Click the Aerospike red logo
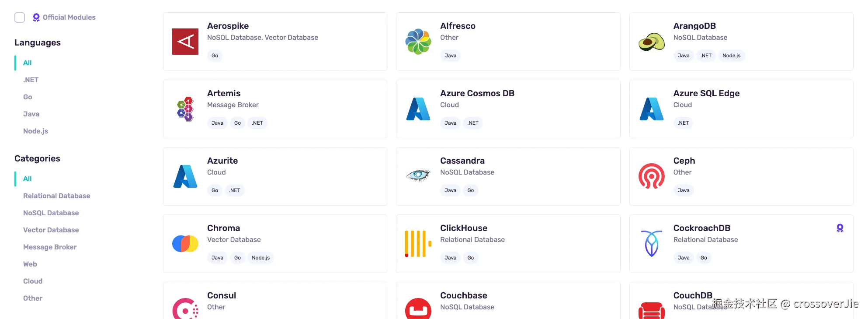This screenshot has width=868, height=319. pos(185,42)
